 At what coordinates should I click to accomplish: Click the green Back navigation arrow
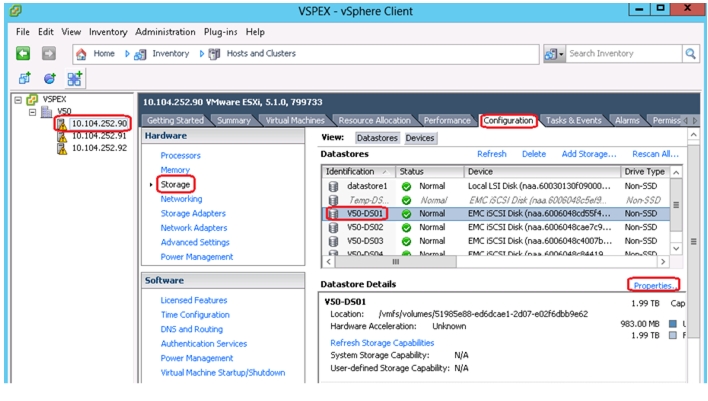[23, 53]
